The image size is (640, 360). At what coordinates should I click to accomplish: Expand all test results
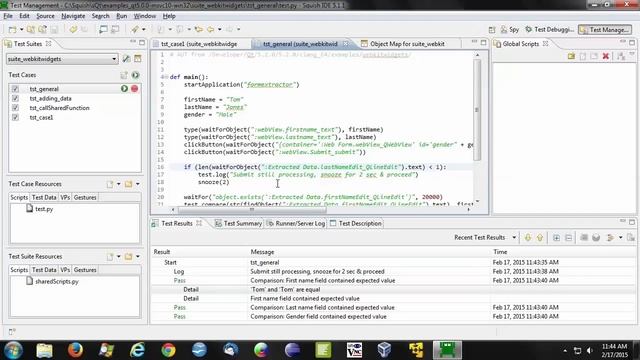(556, 238)
